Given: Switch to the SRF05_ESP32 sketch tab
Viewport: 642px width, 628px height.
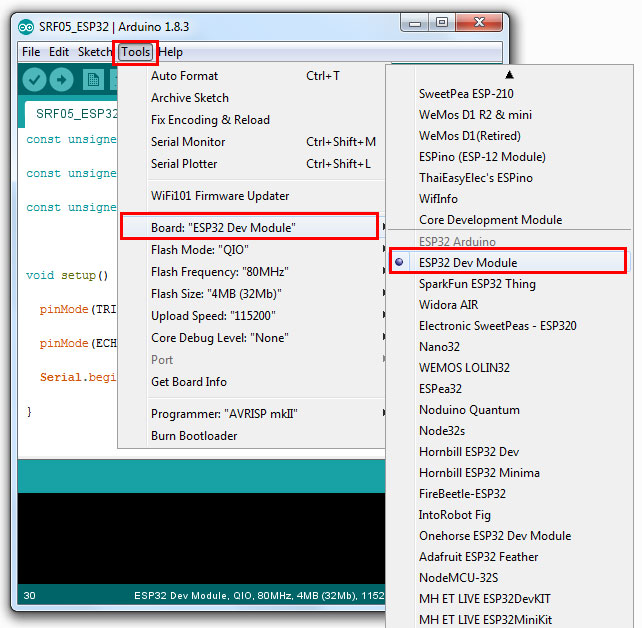Looking at the screenshot, I should [72, 114].
